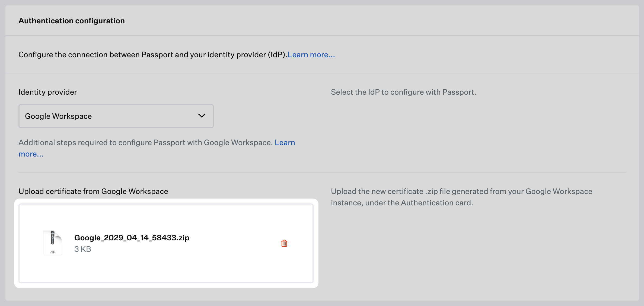Open Learn more link about identity provider
Screen dimensions: 644x306
point(311,55)
